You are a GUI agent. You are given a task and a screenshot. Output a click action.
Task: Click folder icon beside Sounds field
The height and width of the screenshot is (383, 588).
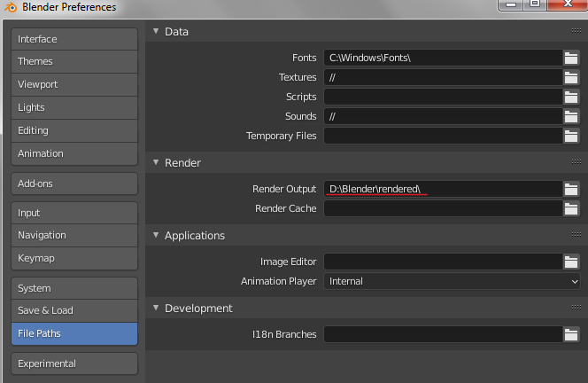pyautogui.click(x=571, y=116)
